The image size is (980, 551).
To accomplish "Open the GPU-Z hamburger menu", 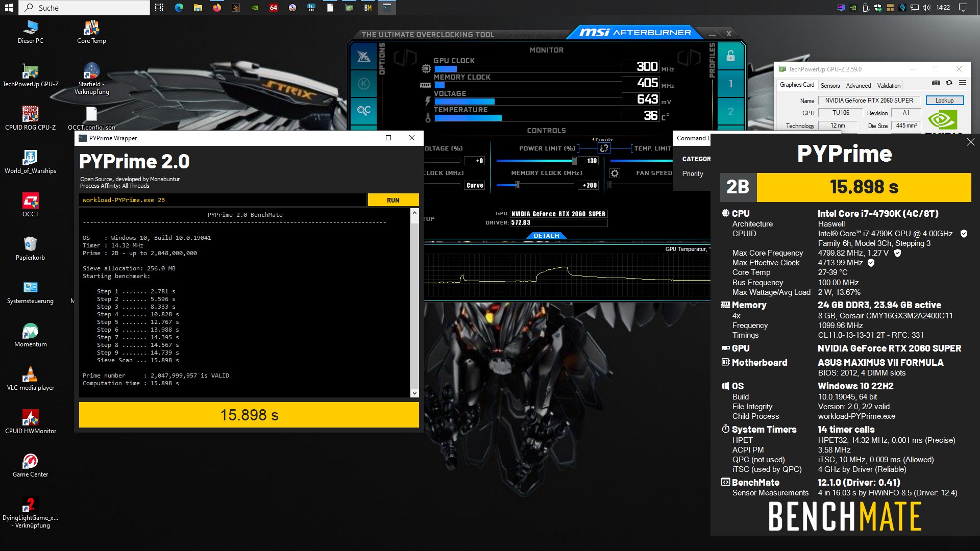I will pyautogui.click(x=962, y=83).
